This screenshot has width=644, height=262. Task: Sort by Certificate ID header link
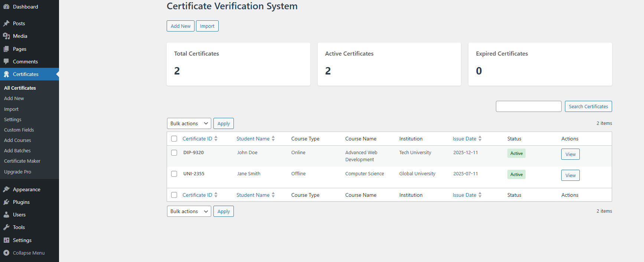click(x=197, y=139)
